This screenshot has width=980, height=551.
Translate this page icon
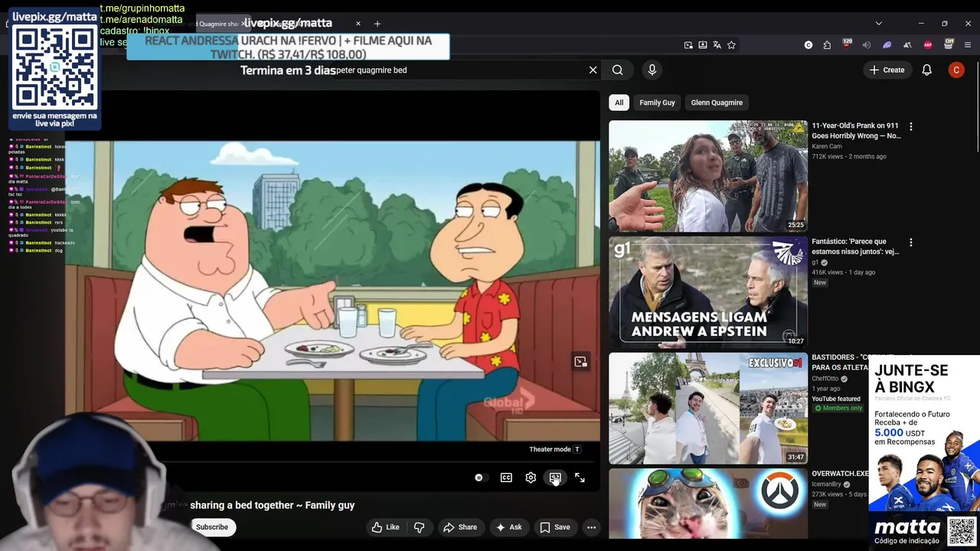(717, 45)
